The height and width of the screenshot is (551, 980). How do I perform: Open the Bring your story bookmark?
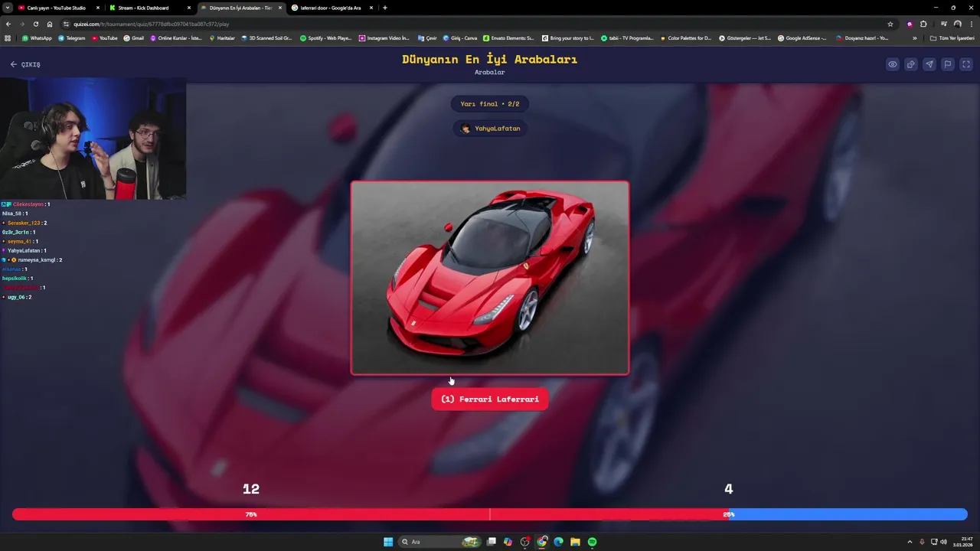[x=567, y=37]
